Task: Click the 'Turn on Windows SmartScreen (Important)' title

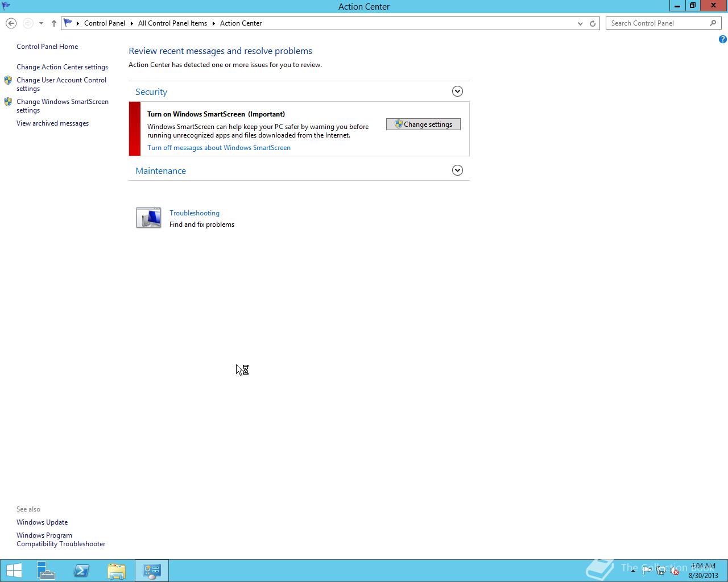Action: [216, 114]
